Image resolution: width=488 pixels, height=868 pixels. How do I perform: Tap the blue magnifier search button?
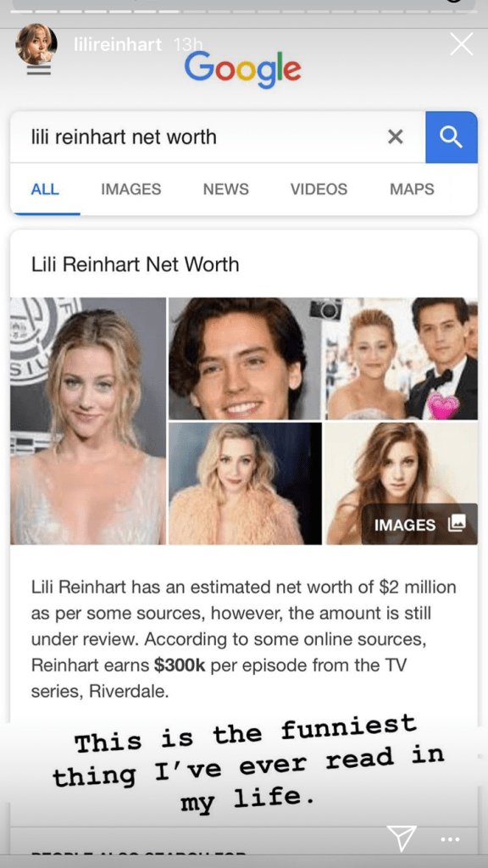coord(452,137)
